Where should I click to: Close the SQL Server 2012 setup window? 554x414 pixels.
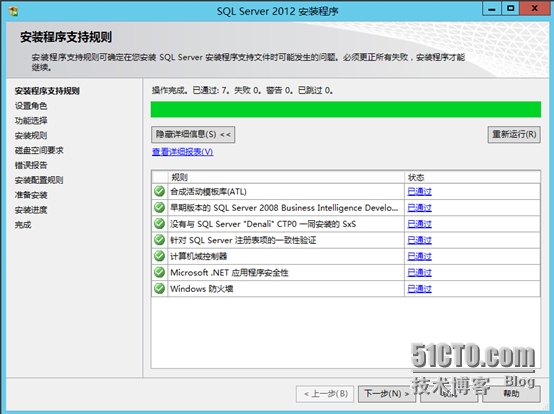tap(535, 9)
